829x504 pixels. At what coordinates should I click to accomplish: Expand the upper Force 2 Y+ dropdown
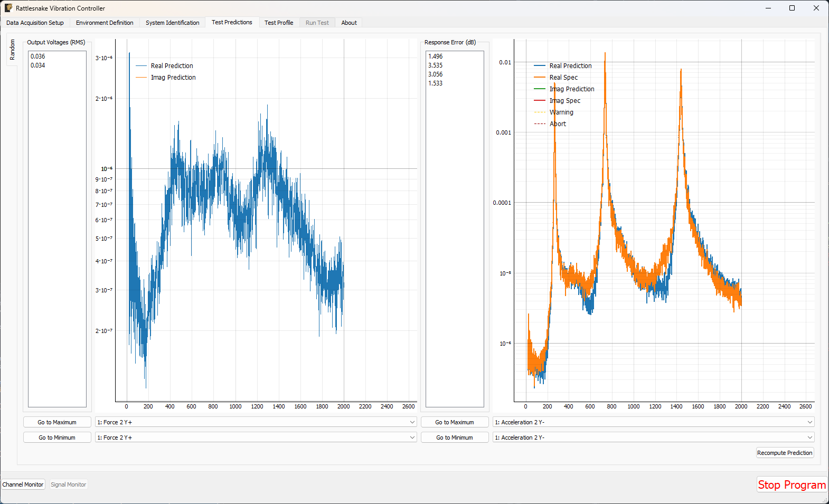click(256, 422)
